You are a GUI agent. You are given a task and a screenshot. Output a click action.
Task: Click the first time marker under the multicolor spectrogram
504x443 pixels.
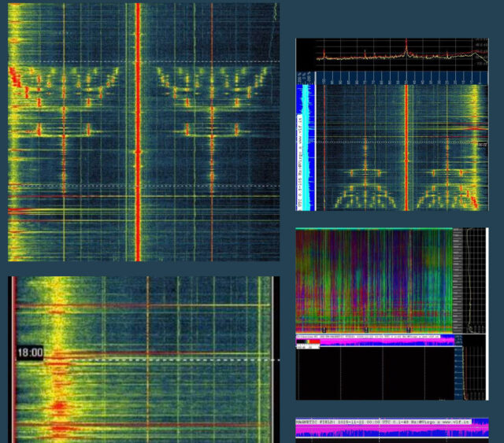(x=324, y=328)
